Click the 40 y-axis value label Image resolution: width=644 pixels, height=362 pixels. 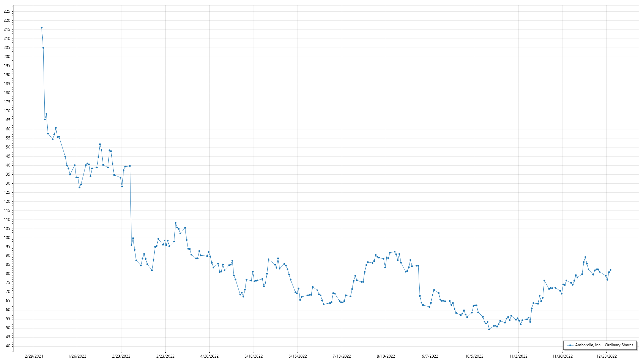(8, 346)
